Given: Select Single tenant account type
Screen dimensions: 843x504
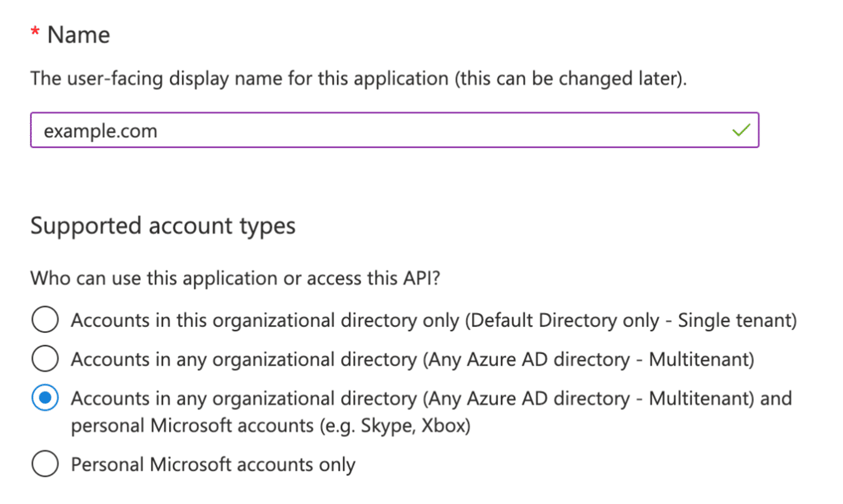Looking at the screenshot, I should [x=45, y=320].
